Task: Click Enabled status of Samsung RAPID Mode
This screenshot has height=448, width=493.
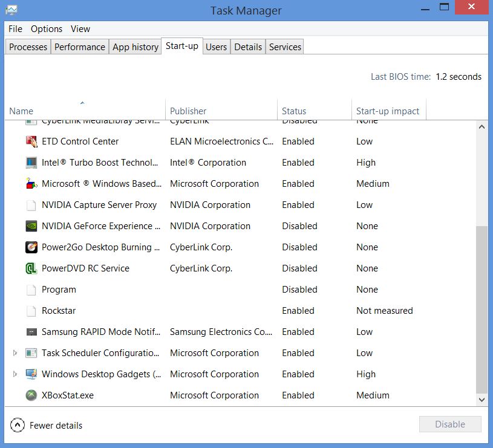Action: click(x=298, y=332)
